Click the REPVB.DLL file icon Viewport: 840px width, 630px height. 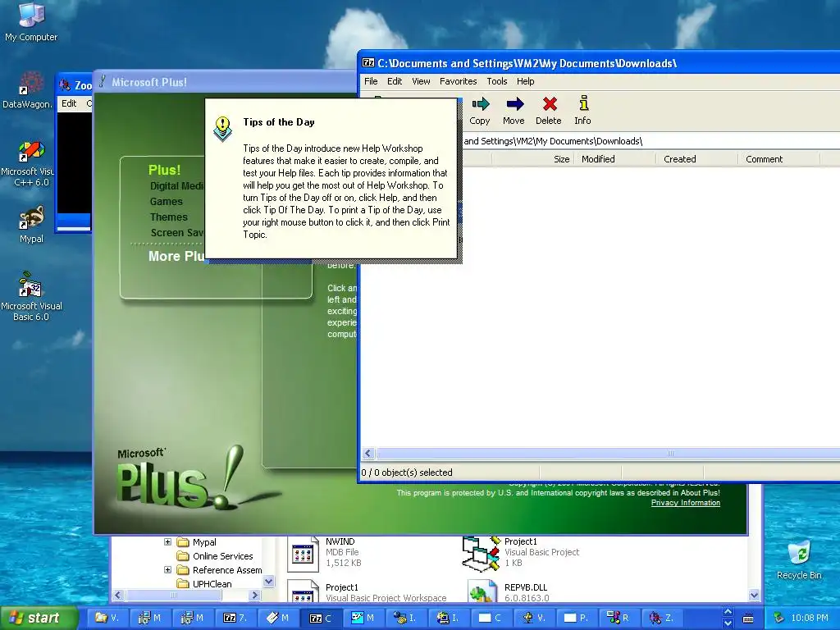pyautogui.click(x=482, y=591)
